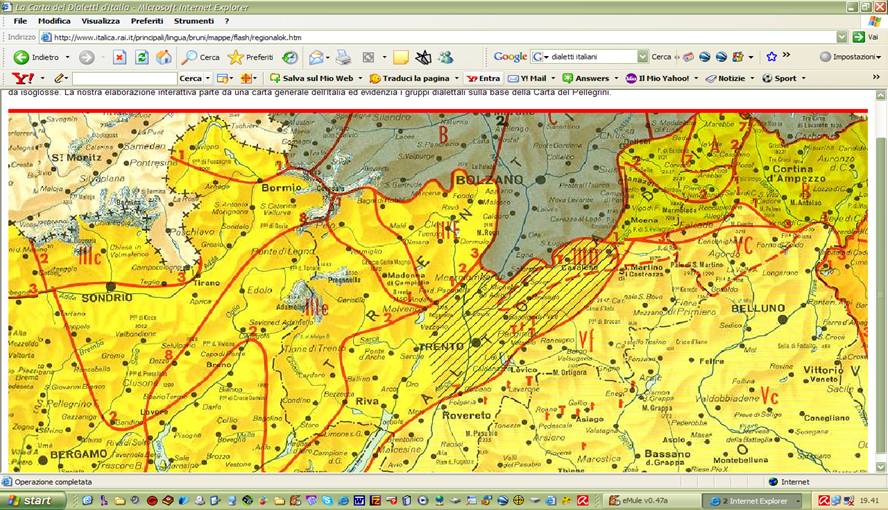Click TRENTO on the dialect map
Image resolution: width=888 pixels, height=510 pixels.
tap(441, 346)
